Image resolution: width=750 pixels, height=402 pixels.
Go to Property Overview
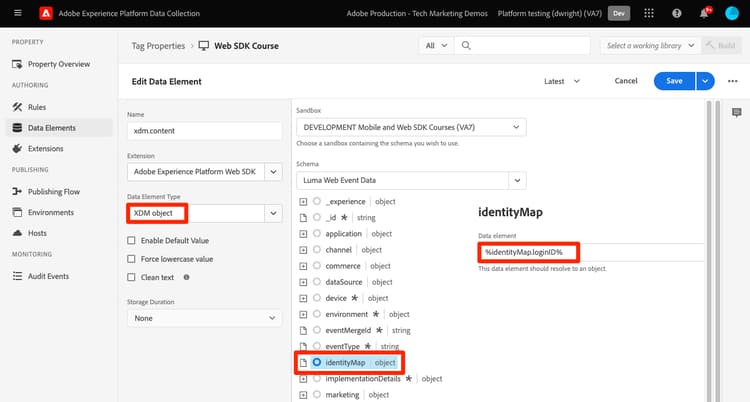pyautogui.click(x=59, y=64)
